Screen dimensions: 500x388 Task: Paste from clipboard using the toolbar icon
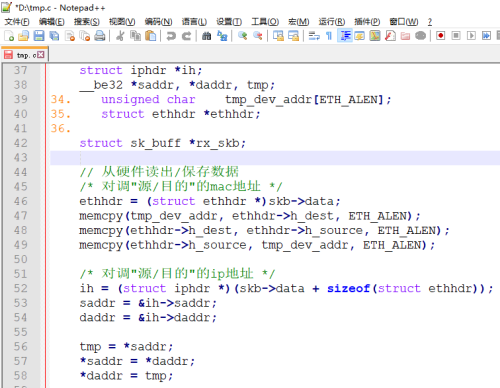click(x=151, y=36)
